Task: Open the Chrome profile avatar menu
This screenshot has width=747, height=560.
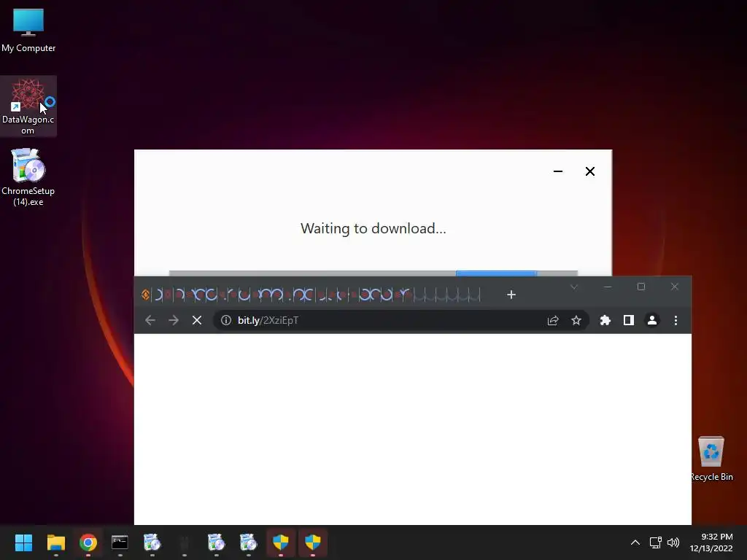Action: point(652,321)
